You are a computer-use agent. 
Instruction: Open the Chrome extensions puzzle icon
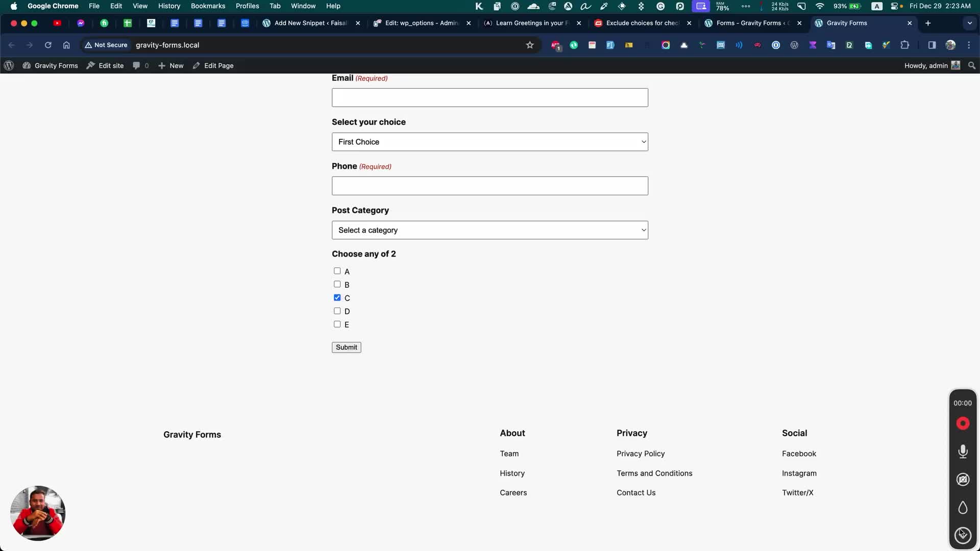coord(905,45)
